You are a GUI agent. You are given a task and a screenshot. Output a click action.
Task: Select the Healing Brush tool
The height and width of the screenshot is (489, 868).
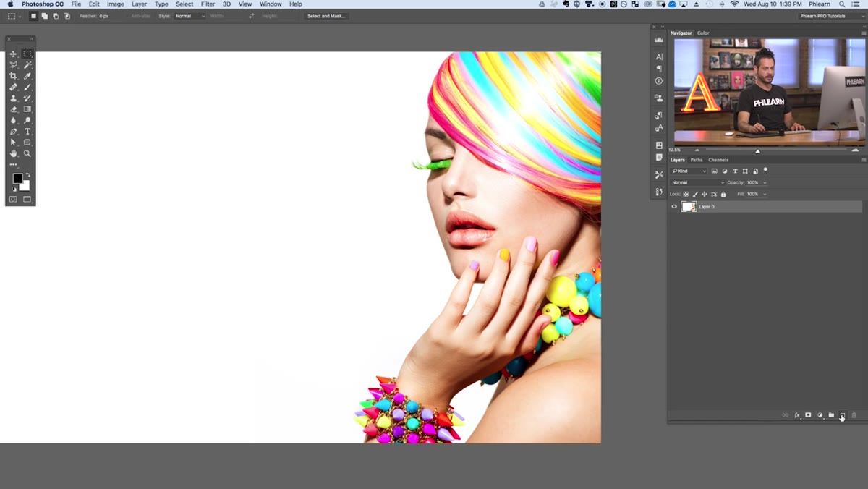(x=13, y=88)
